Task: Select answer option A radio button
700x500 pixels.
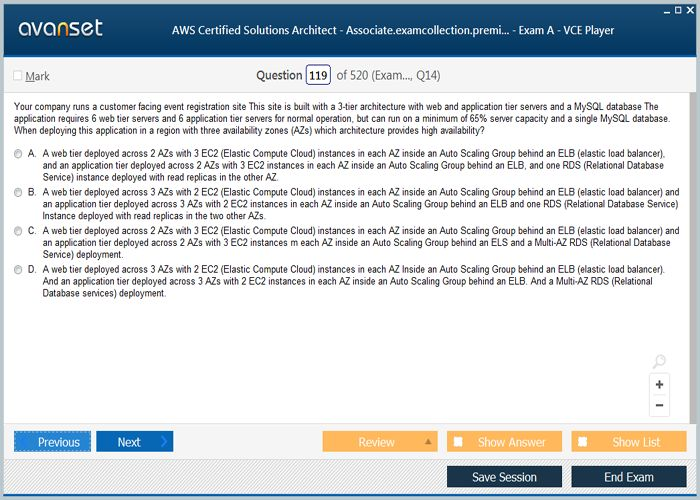Action: coord(18,154)
